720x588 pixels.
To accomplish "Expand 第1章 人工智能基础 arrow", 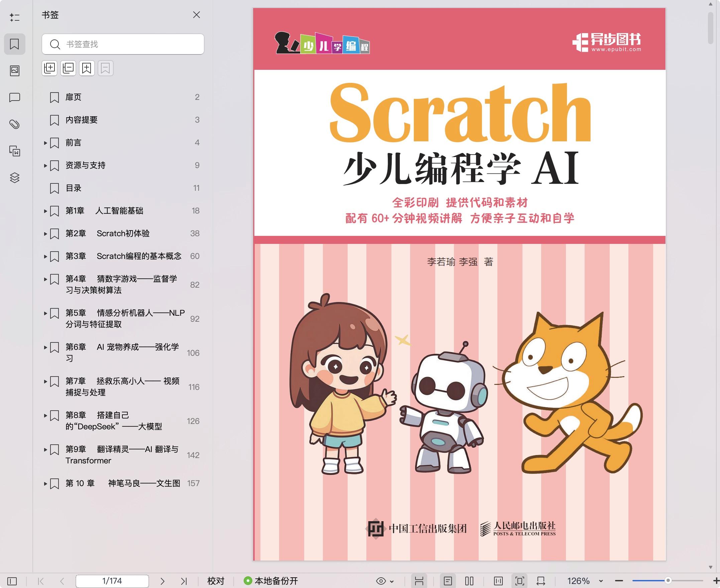I will coord(45,211).
